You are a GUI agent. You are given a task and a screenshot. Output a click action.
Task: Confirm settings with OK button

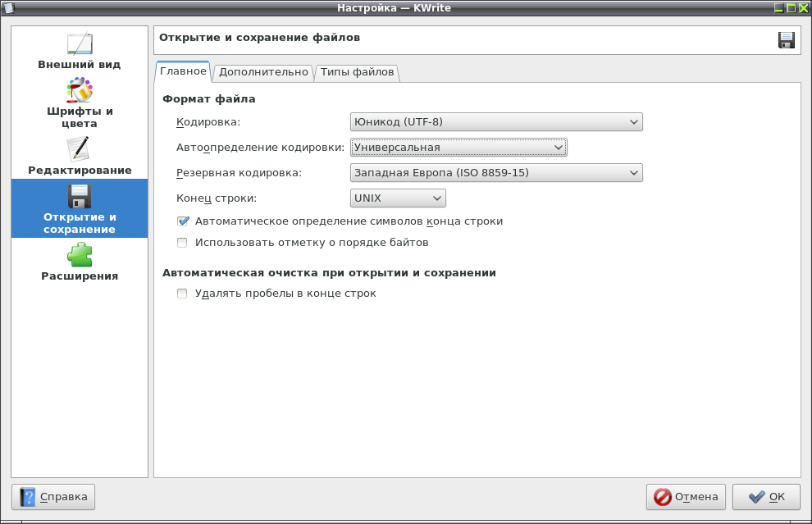point(766,497)
